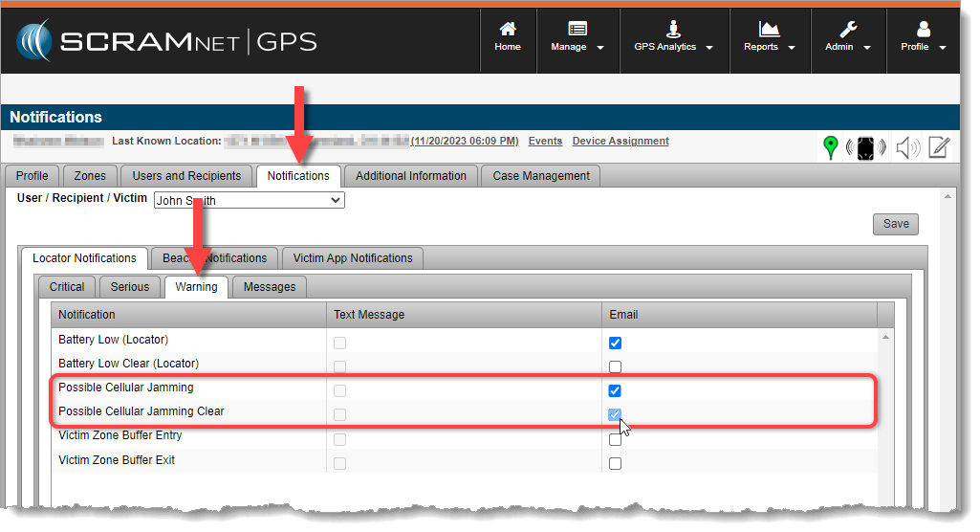This screenshot has width=980, height=532.
Task: Click the device signal ping icon
Action: point(866,148)
